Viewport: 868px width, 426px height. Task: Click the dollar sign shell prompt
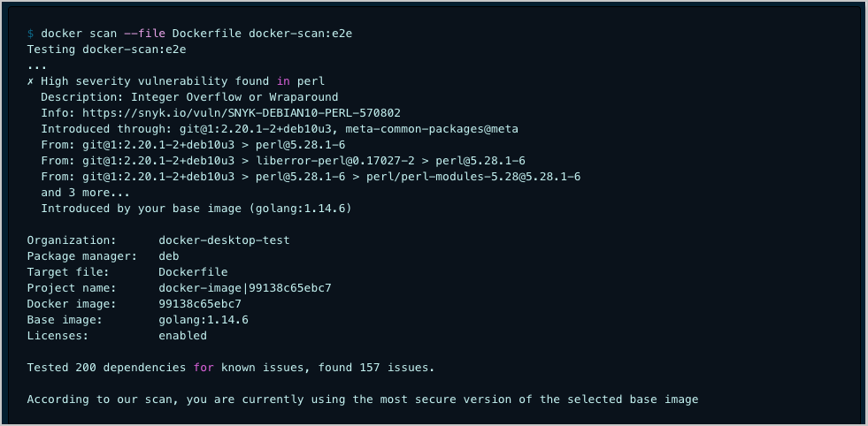click(x=30, y=34)
